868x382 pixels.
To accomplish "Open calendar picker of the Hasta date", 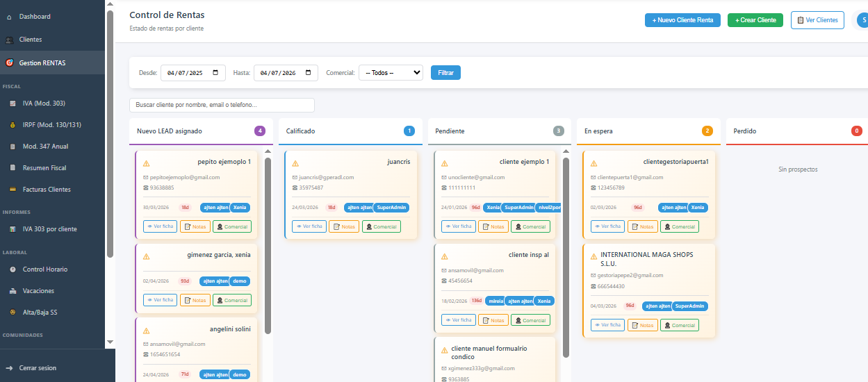I will 309,72.
